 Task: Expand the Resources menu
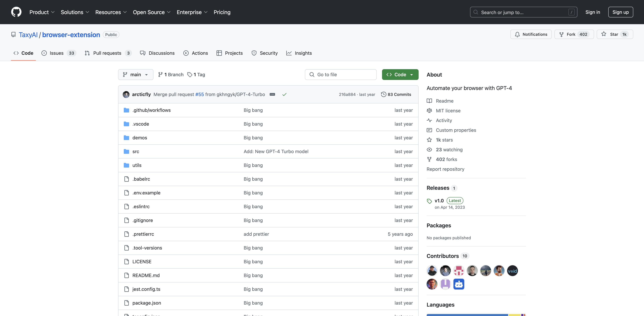(111, 12)
